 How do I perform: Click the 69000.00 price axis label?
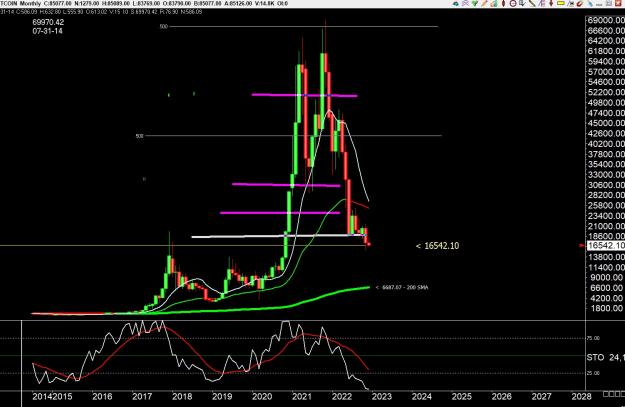coord(606,20)
